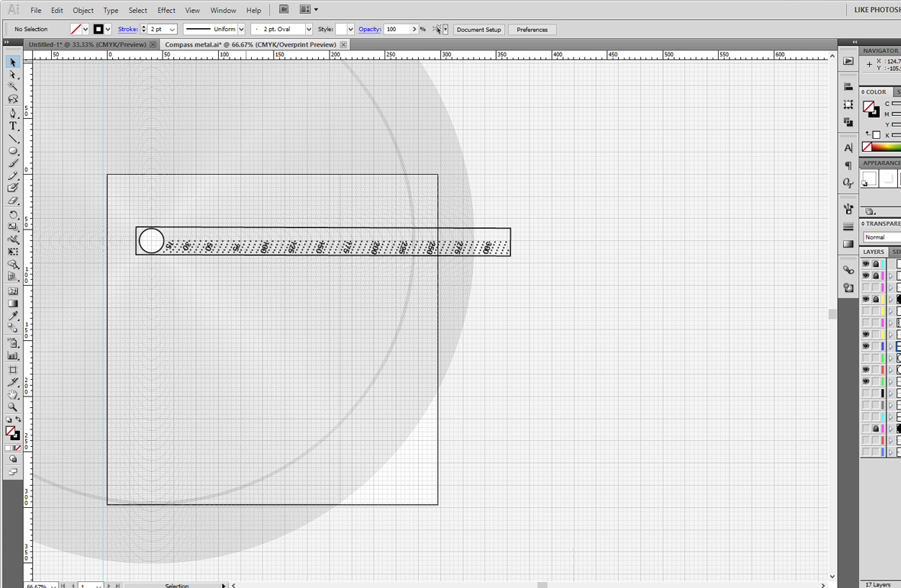This screenshot has width=901, height=588.
Task: Open the Object menu
Action: pyautogui.click(x=82, y=11)
